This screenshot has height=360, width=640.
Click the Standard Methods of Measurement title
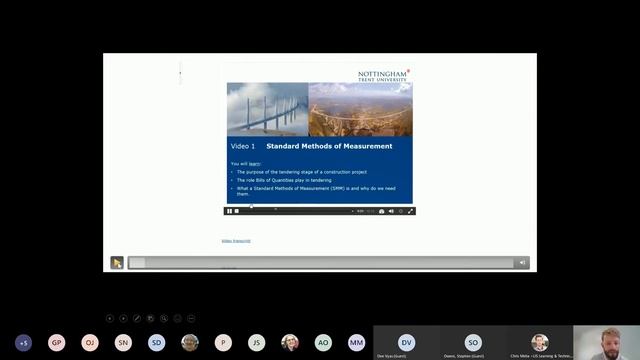329,146
